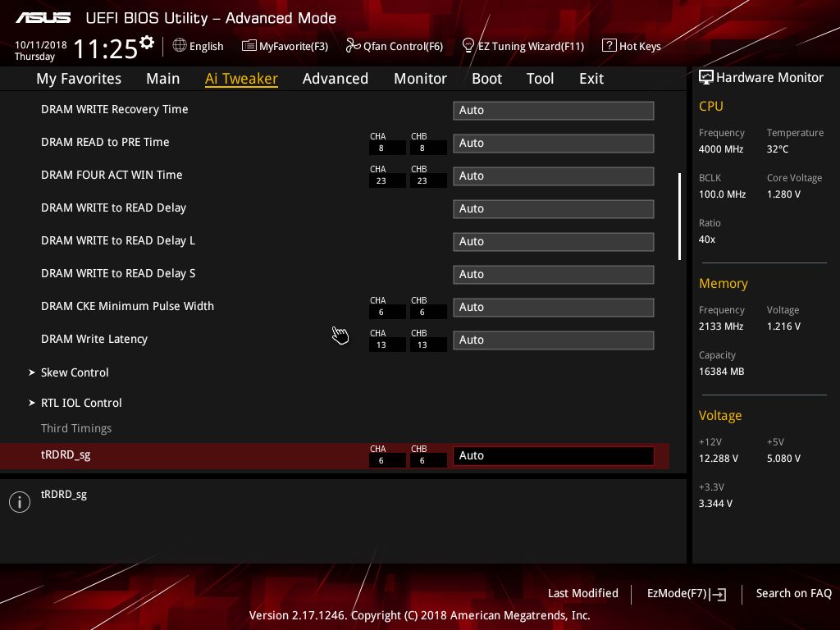840x630 pixels.
Task: Edit DRAM WRITE Recovery Time Auto field
Action: (x=554, y=111)
